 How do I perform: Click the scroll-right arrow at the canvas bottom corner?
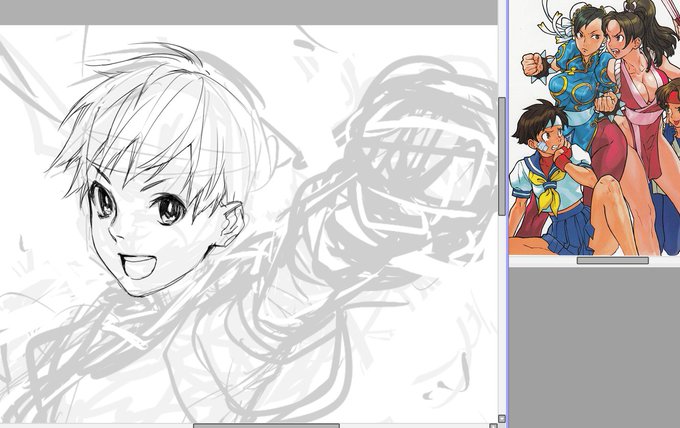[x=493, y=426]
